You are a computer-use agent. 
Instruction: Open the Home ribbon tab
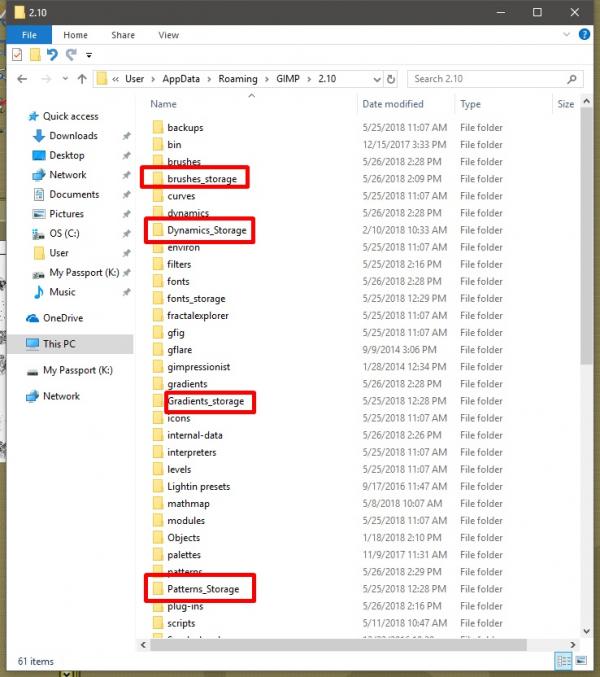pos(76,35)
